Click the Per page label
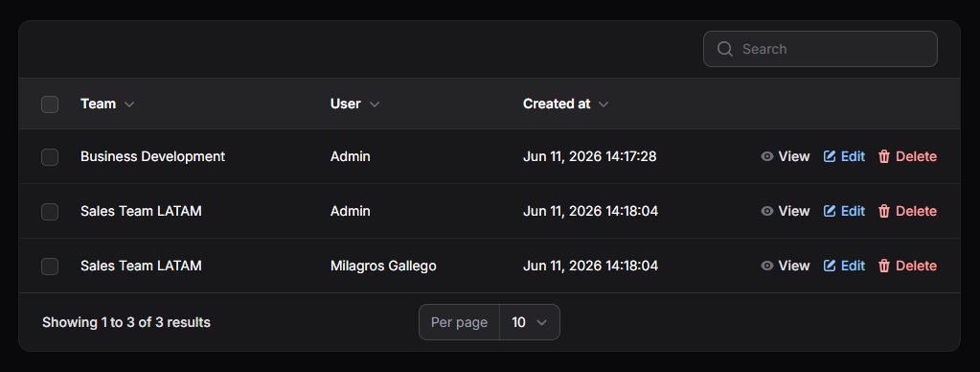This screenshot has width=980, height=372. click(x=460, y=322)
